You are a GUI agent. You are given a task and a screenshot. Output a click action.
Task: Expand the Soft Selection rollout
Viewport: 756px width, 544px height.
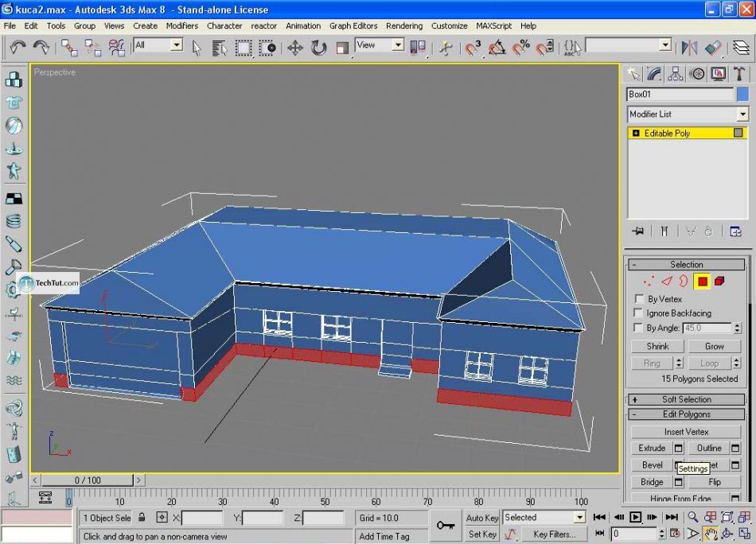pyautogui.click(x=686, y=399)
